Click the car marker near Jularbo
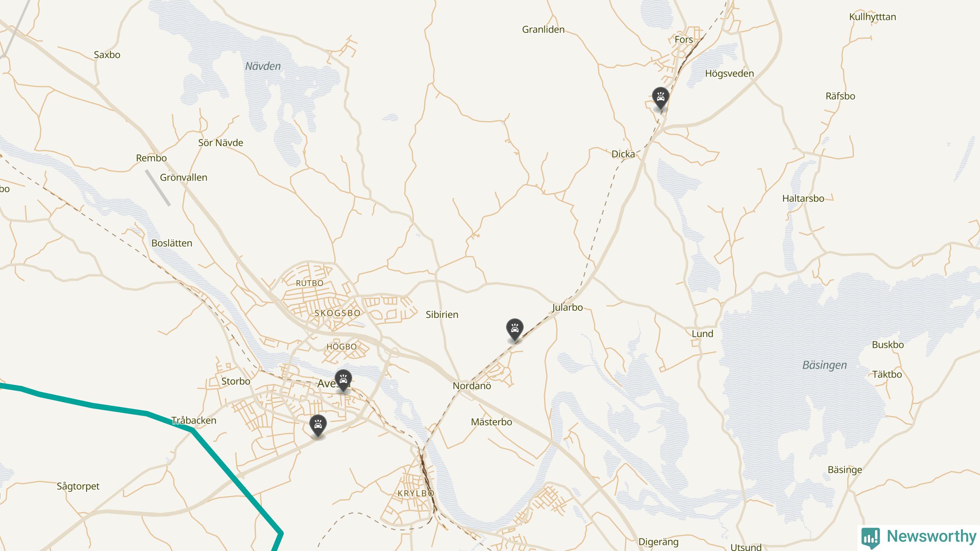The width and height of the screenshot is (980, 551). pos(514,329)
